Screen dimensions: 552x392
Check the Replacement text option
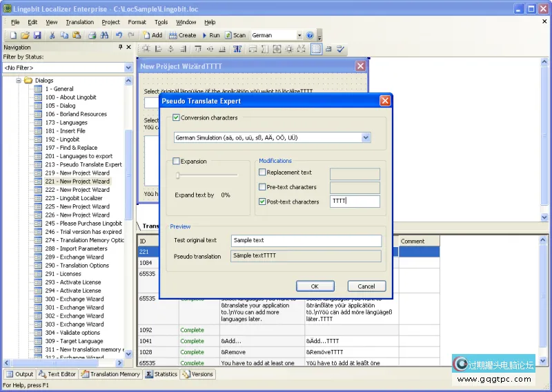click(262, 173)
